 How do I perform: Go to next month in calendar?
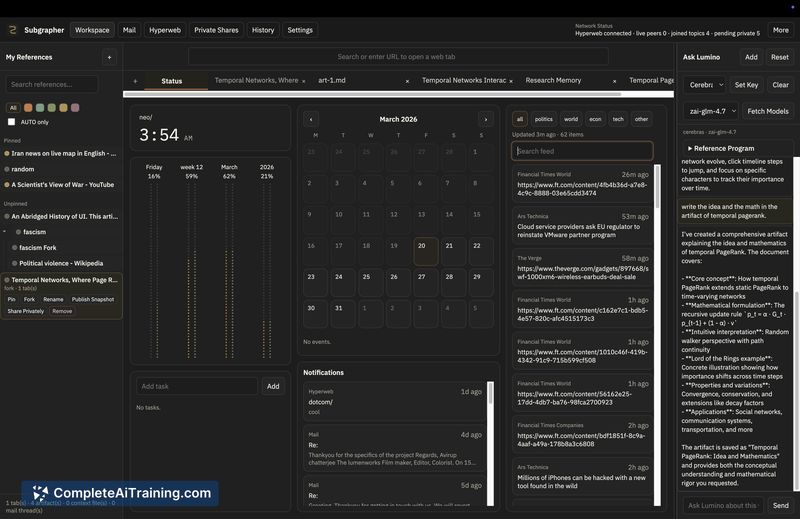[x=486, y=119]
